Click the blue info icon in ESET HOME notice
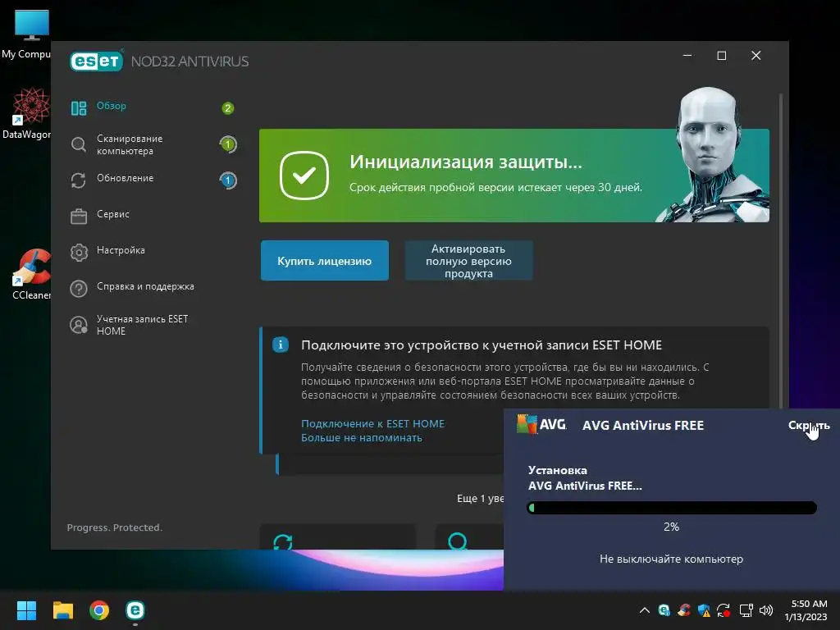This screenshot has width=840, height=630. [x=281, y=345]
